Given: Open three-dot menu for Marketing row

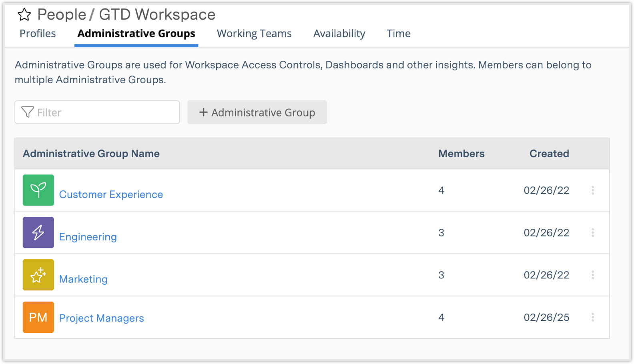Looking at the screenshot, I should 593,275.
